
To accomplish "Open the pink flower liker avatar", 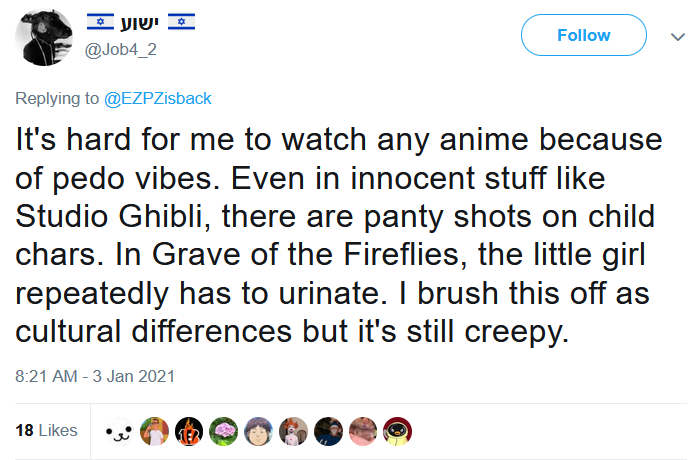I will pos(224,431).
